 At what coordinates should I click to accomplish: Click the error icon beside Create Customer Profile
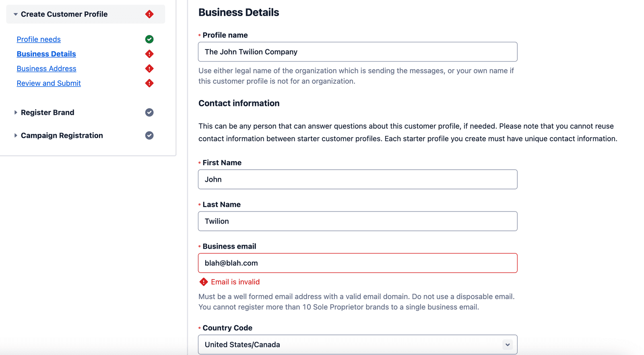pos(149,14)
